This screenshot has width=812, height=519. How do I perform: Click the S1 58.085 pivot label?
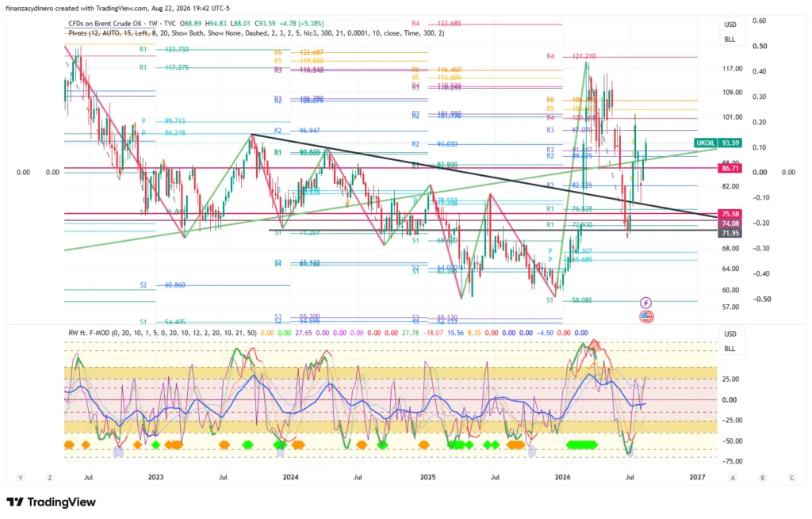[x=569, y=300]
